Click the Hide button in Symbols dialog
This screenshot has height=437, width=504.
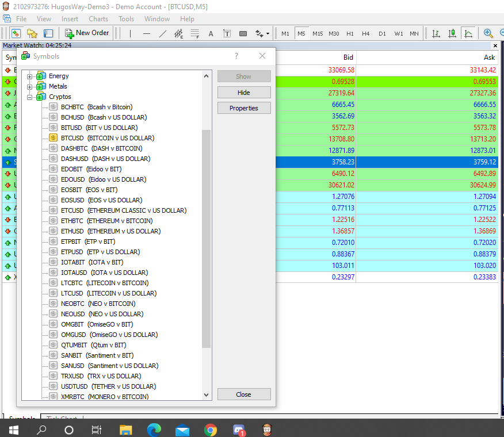243,93
